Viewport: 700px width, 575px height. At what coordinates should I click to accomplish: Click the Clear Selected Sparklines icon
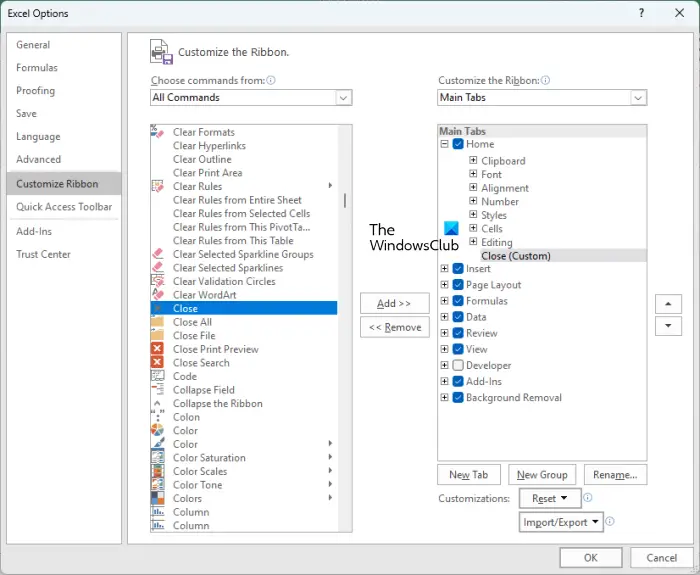click(x=157, y=267)
